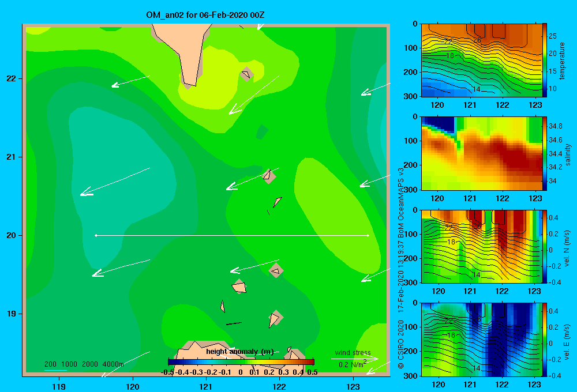Screen dimensions: 577x392
Task: Click latitude label 20 on main map
Action: pos(11,235)
